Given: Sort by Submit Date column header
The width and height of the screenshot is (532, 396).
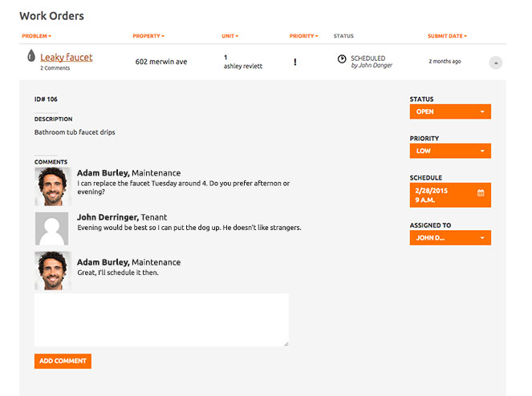Looking at the screenshot, I should (x=447, y=36).
